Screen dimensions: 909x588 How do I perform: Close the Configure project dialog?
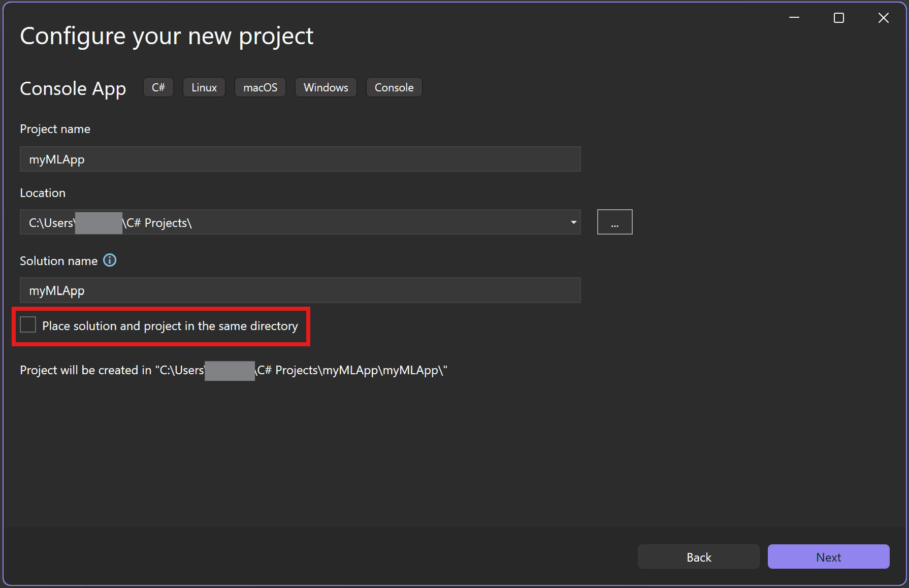click(883, 17)
